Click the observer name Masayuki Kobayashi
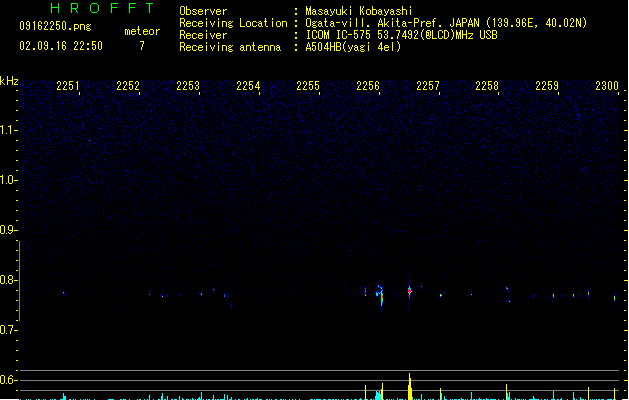Viewport: 629px width, 400px height. [x=359, y=11]
